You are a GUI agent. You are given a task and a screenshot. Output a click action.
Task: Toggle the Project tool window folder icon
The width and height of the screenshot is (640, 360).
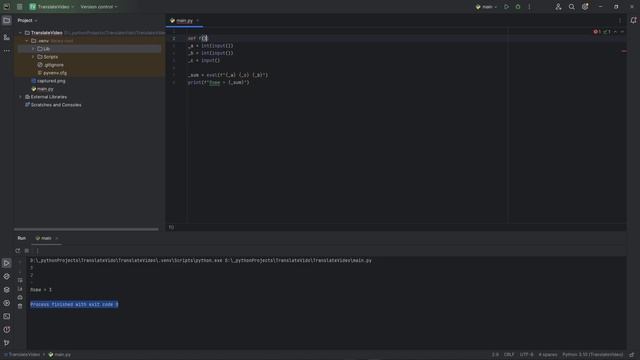(7, 20)
